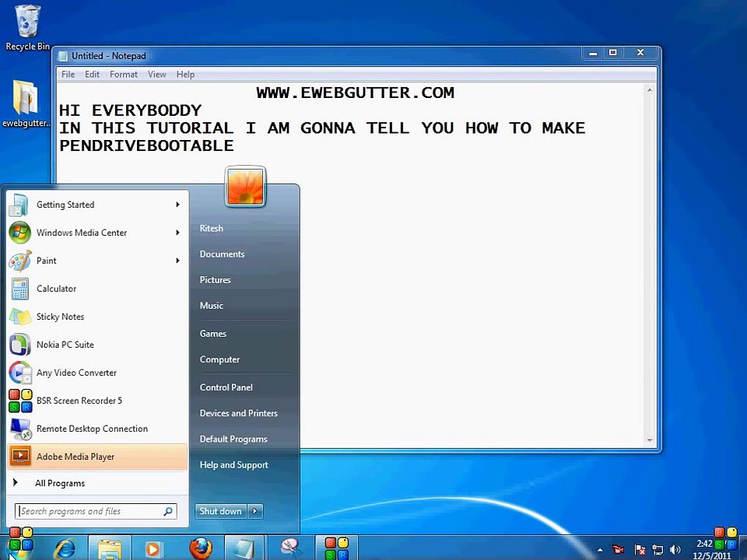This screenshot has height=560, width=747.
Task: Click the user account flower picture
Action: coord(245,187)
